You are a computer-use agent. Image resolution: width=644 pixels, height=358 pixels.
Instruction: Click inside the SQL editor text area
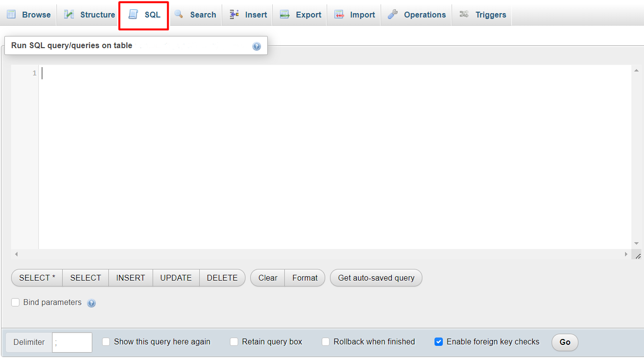[335, 157]
